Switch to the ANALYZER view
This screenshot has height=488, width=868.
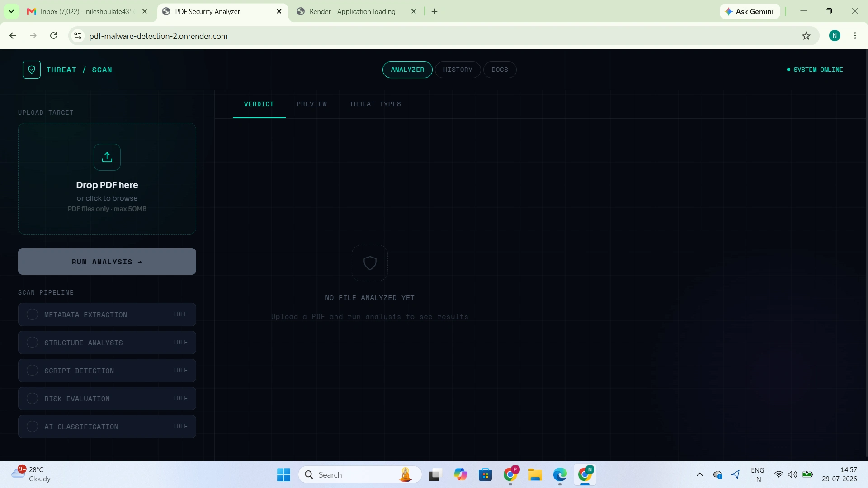[x=407, y=70]
